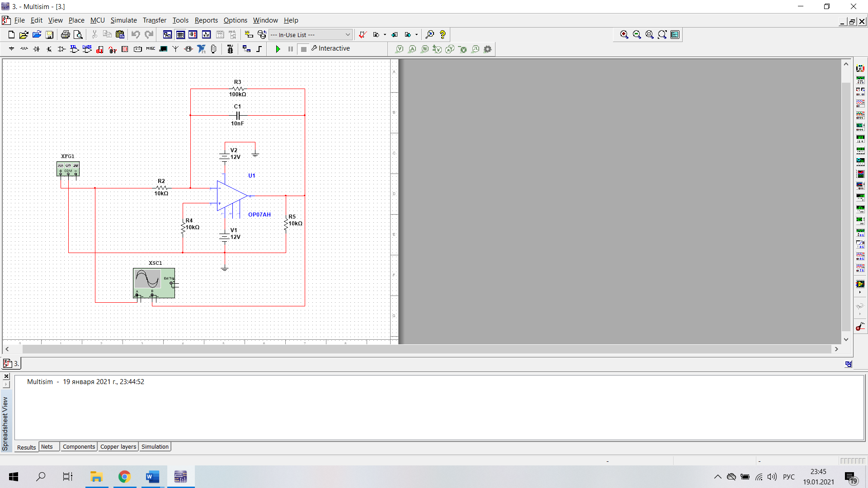Select the Wattmeter instrument
Viewport: 868px width, 488px height.
(x=860, y=92)
